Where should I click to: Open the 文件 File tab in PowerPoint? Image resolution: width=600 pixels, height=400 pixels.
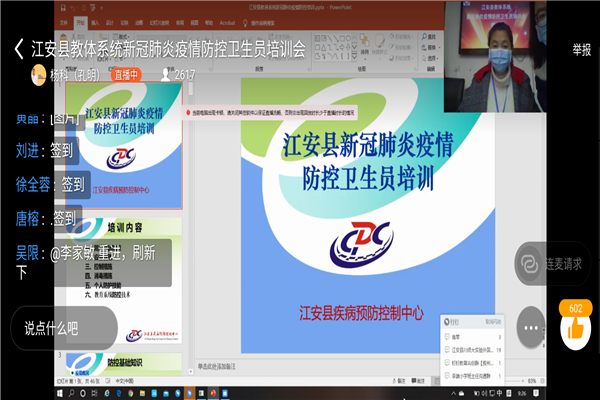click(64, 23)
